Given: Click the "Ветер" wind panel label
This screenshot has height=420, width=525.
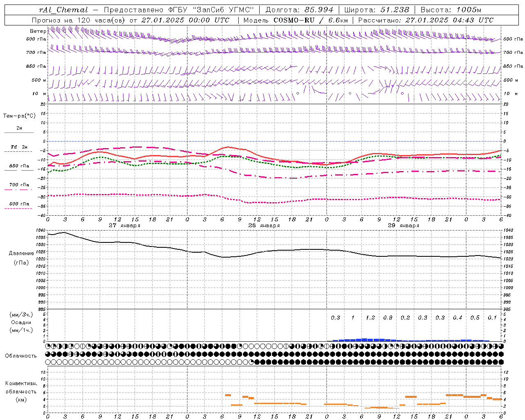Looking at the screenshot, I should click(x=38, y=31).
